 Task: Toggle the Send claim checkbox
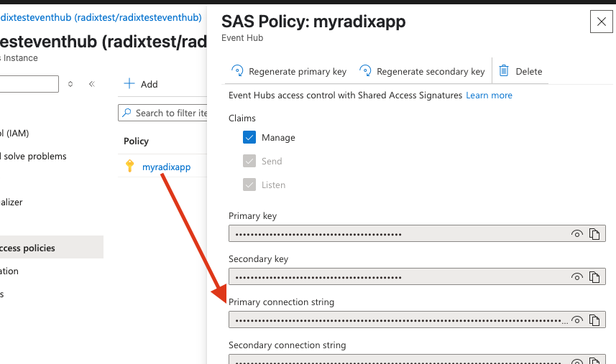(x=249, y=162)
